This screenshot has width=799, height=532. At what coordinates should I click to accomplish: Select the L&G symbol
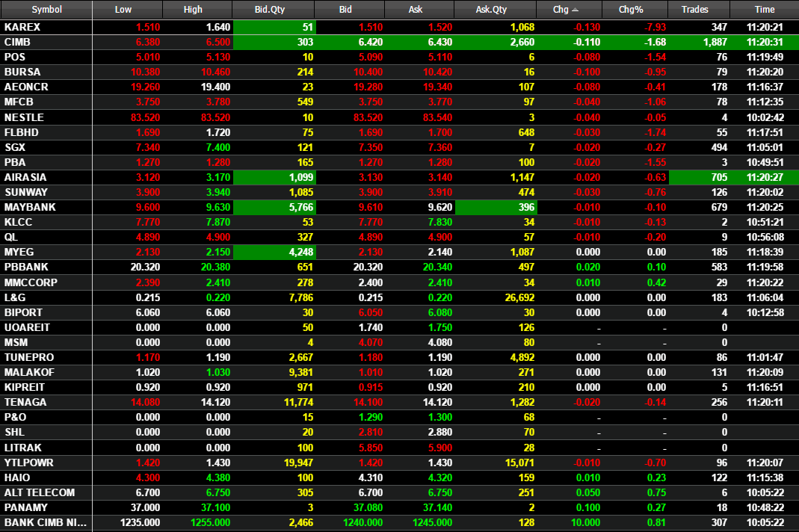pyautogui.click(x=15, y=297)
